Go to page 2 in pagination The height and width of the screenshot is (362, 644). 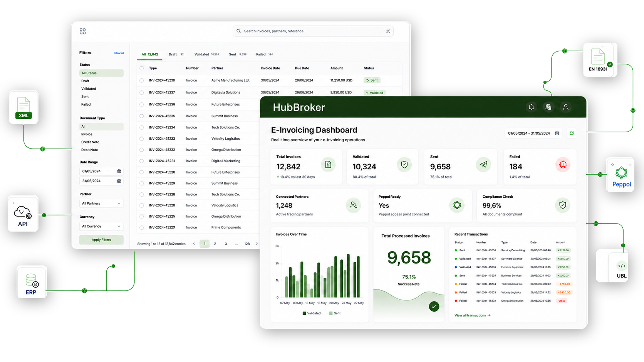coord(215,244)
